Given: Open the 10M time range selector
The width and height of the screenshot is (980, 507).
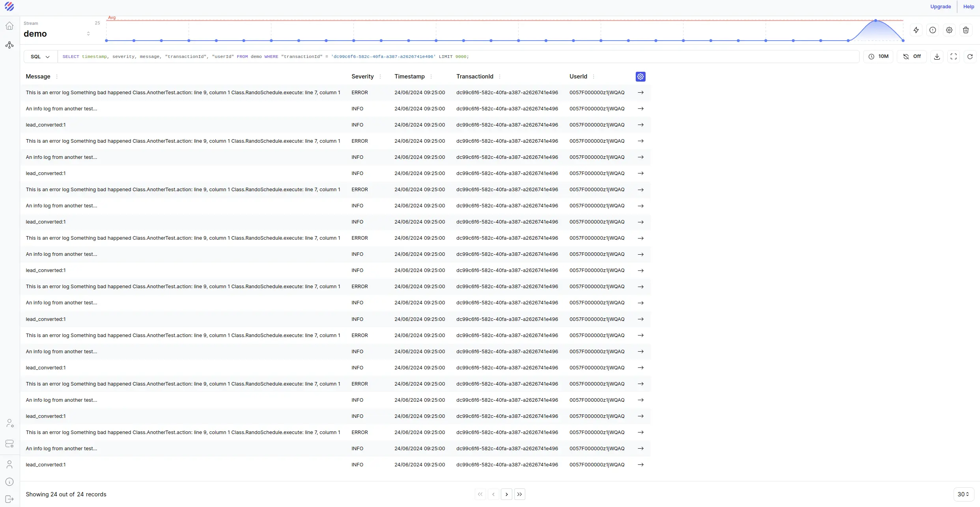Looking at the screenshot, I should point(879,56).
